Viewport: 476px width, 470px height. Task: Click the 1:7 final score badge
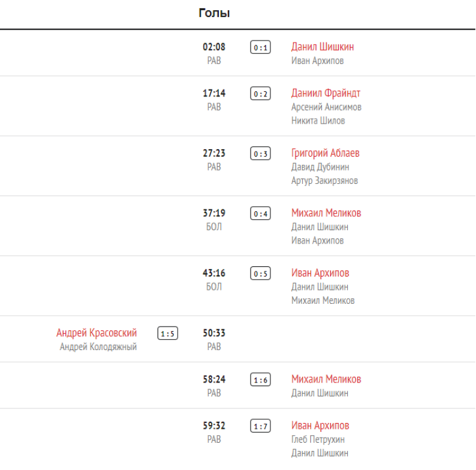[x=260, y=426]
